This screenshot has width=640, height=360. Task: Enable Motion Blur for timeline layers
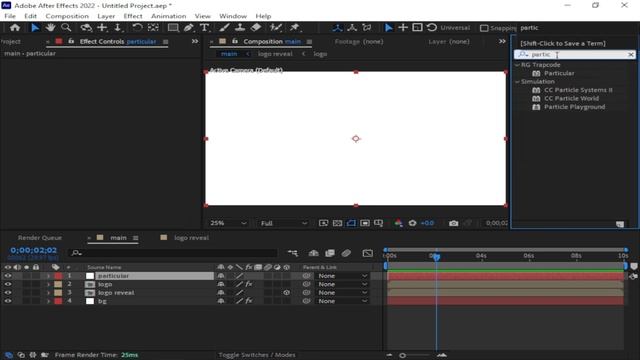346,253
